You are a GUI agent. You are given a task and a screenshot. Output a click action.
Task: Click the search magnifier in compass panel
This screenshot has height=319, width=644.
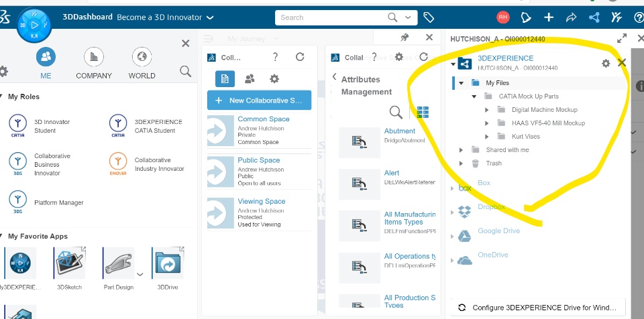click(185, 72)
